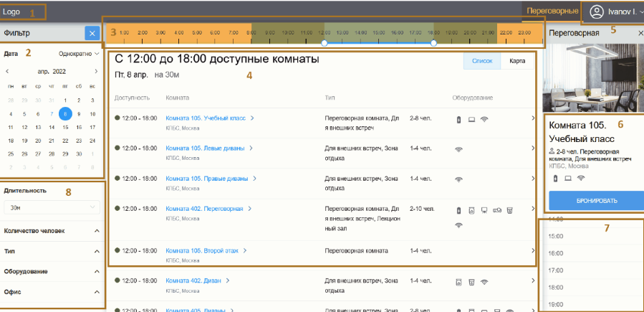644x312 pixels.
Task: Select April 22 in the calendar
Action: pos(65,141)
